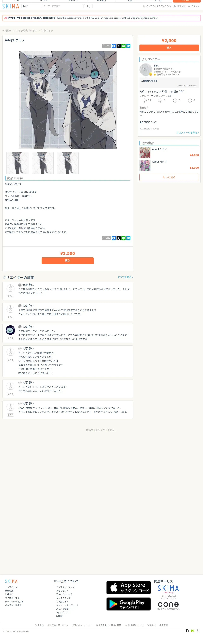Click 購入 button in right sidebar

(169, 48)
